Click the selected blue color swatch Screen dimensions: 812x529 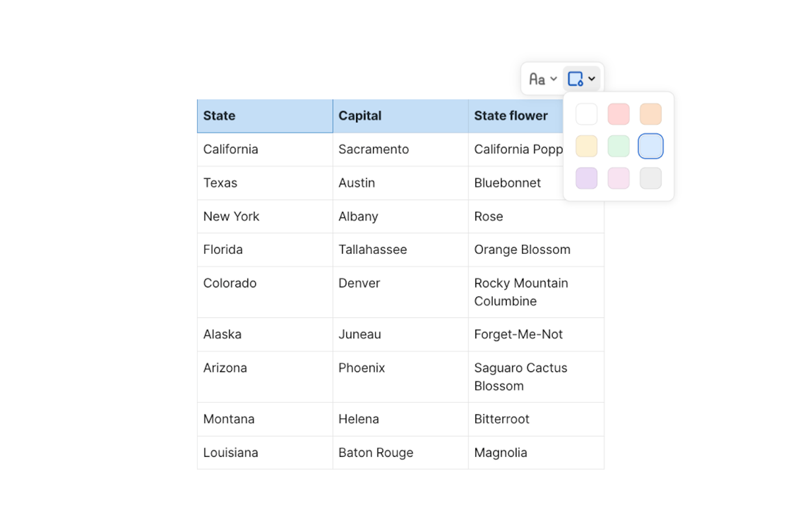650,146
